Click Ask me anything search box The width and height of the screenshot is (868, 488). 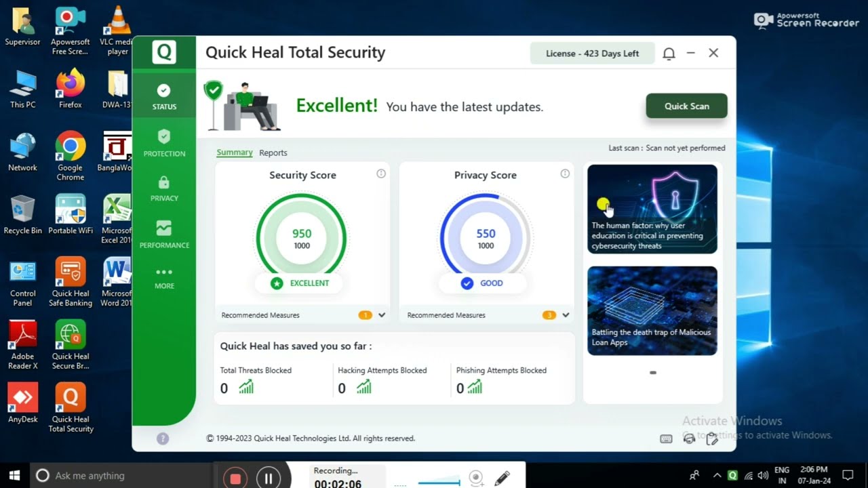coord(122,476)
